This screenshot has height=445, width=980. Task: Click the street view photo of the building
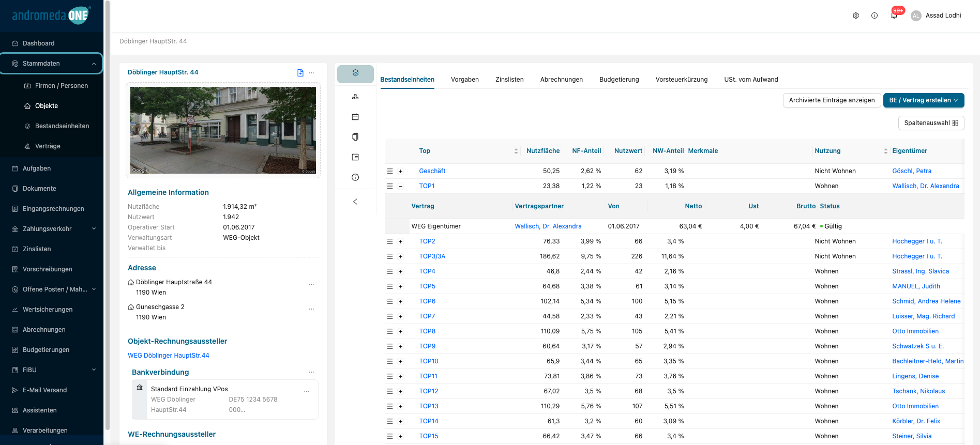(223, 130)
